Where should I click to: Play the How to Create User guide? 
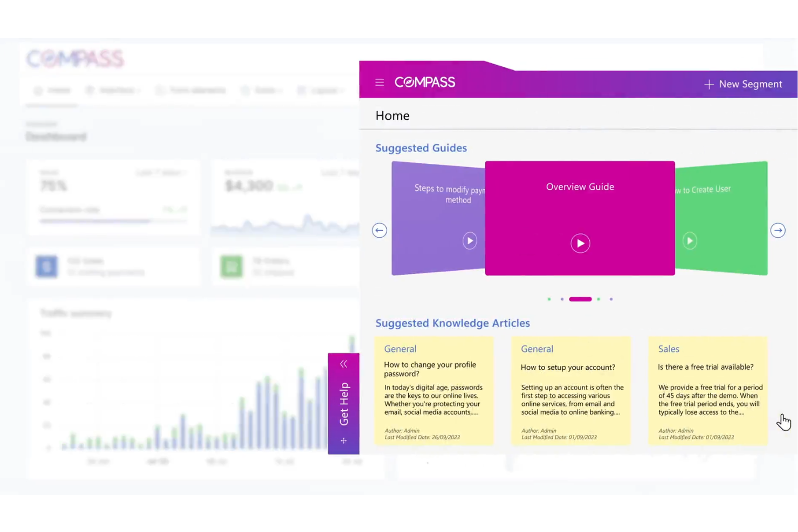coord(690,240)
